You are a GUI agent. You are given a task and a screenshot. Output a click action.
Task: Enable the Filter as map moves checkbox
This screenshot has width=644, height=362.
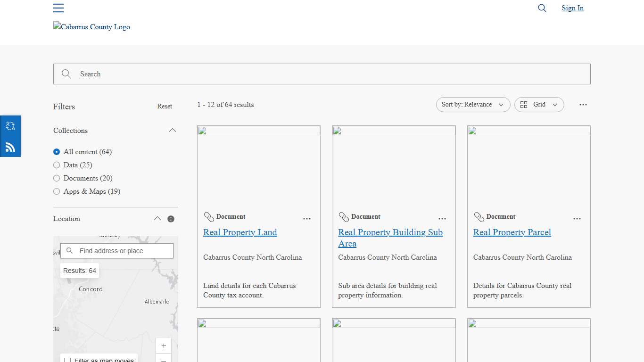68,360
